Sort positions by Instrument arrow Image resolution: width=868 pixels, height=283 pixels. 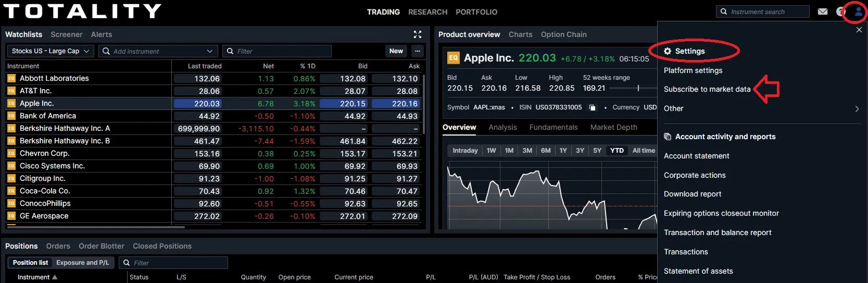(x=55, y=277)
